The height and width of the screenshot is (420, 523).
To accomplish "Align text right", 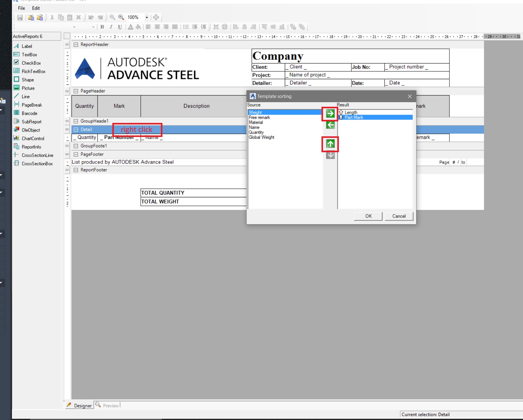I will 166,27.
